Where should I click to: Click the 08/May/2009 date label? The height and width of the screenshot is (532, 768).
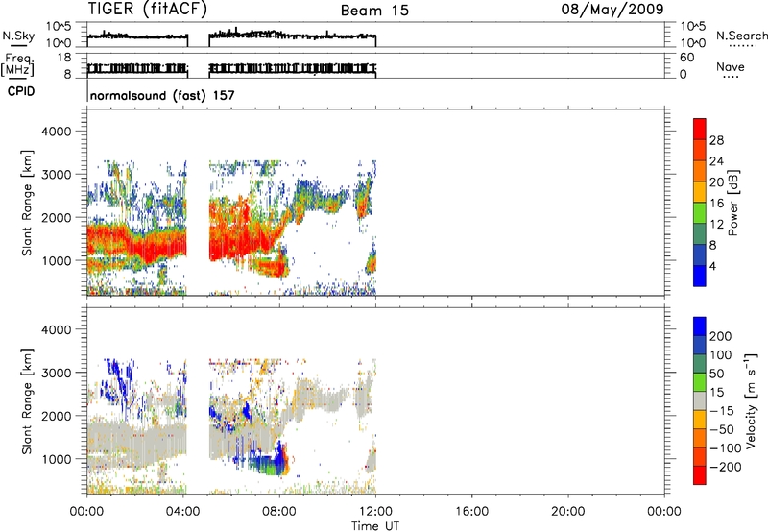[x=612, y=10]
